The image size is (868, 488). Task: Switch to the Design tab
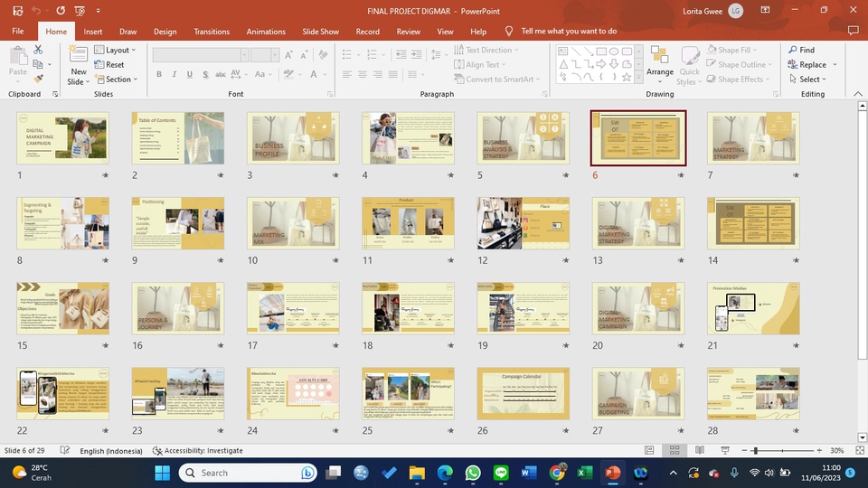point(165,32)
